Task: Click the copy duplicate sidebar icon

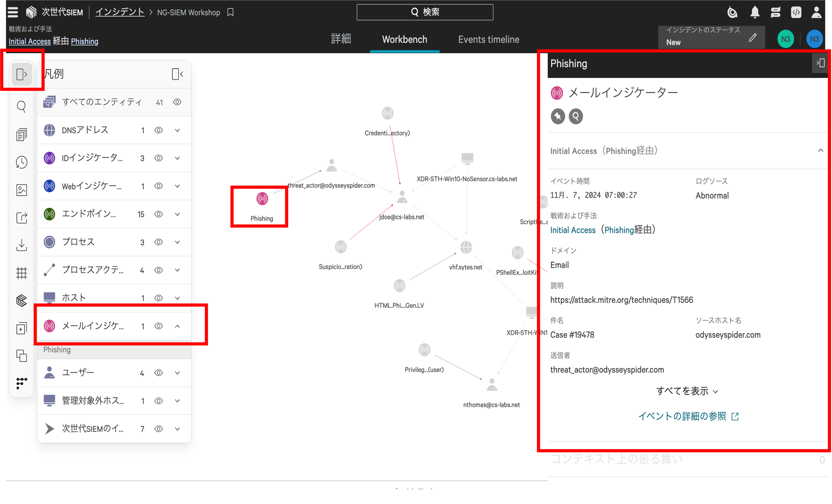Action: [x=22, y=356]
